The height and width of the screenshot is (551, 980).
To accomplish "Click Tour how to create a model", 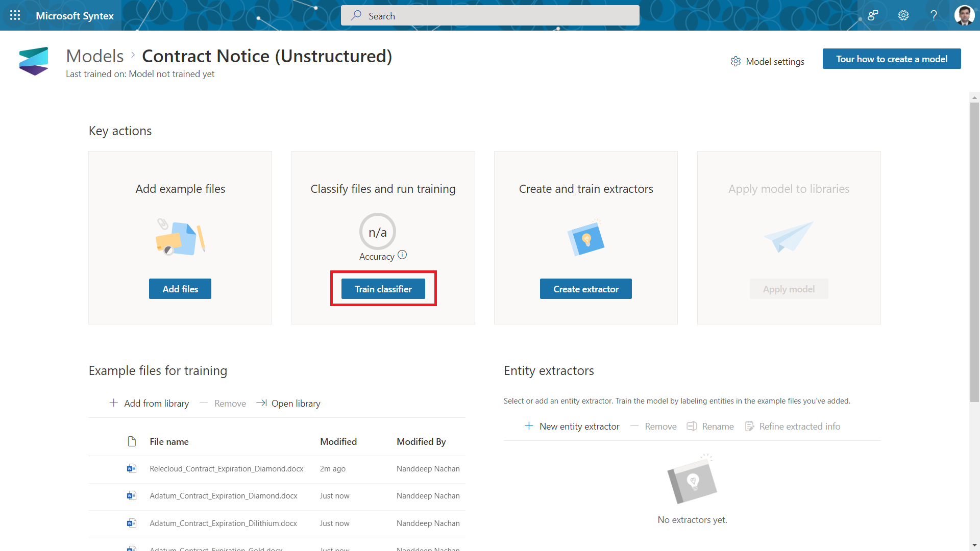I will [891, 59].
